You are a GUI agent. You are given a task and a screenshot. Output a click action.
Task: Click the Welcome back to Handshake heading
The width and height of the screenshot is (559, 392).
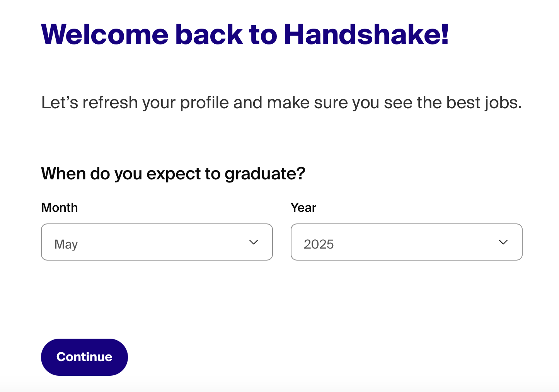click(245, 34)
